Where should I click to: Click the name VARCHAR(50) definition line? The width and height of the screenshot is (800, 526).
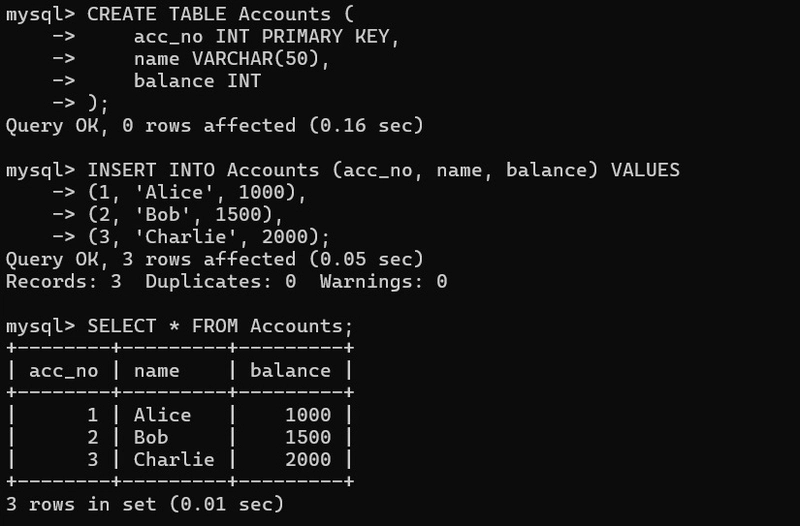[x=231, y=60]
